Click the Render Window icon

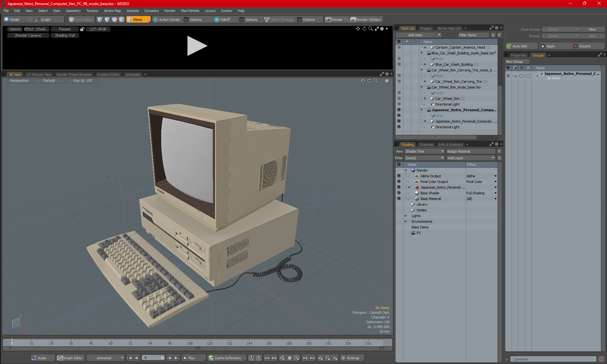pos(353,20)
